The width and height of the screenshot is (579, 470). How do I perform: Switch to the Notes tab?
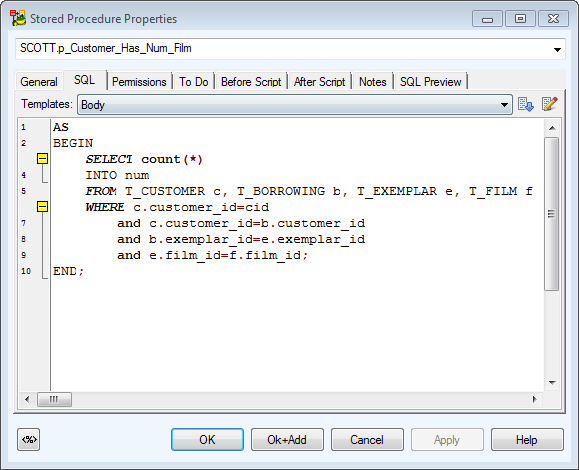click(x=373, y=82)
